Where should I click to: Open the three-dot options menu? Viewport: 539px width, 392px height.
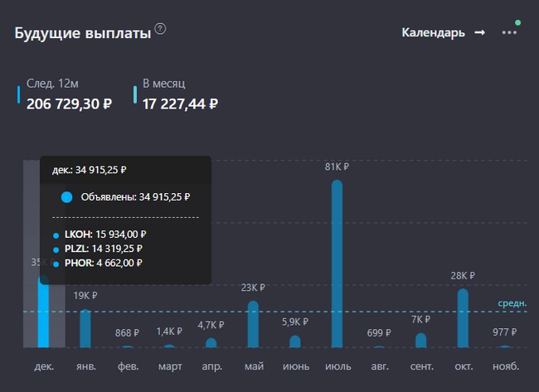click(509, 32)
